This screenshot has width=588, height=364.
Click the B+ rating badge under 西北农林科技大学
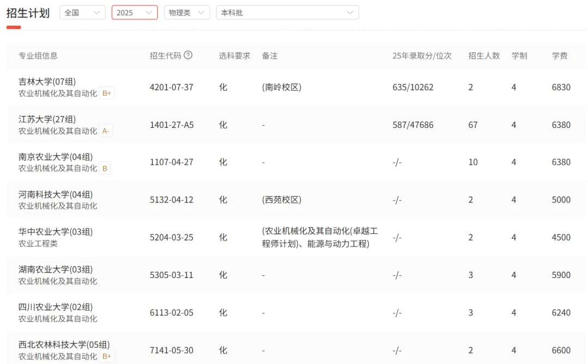[107, 356]
